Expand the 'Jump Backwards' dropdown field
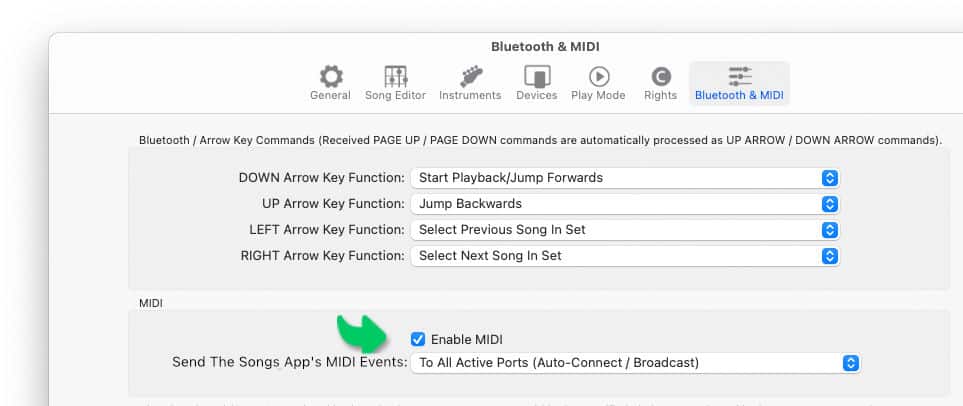This screenshot has height=406, width=963. point(625,204)
